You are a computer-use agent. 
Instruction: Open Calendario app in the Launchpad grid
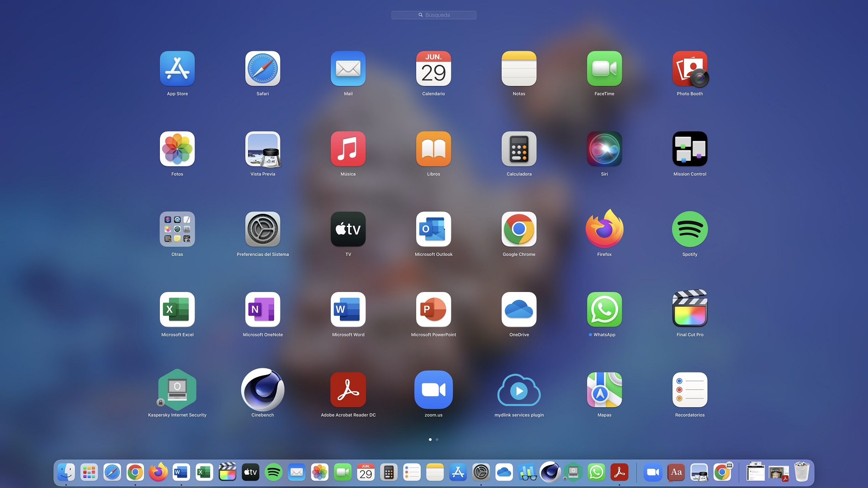click(x=434, y=69)
